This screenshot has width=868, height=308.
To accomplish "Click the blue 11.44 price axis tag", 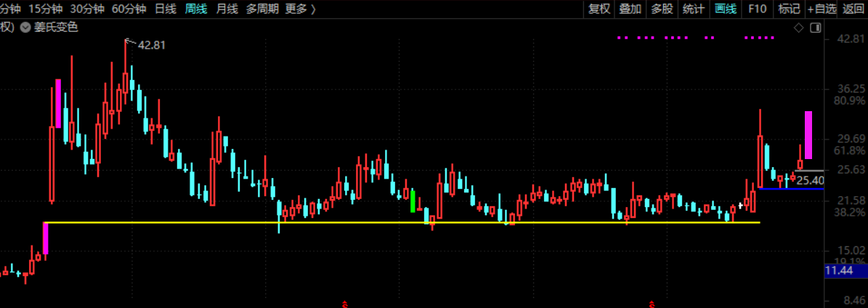I will pyautogui.click(x=846, y=272).
